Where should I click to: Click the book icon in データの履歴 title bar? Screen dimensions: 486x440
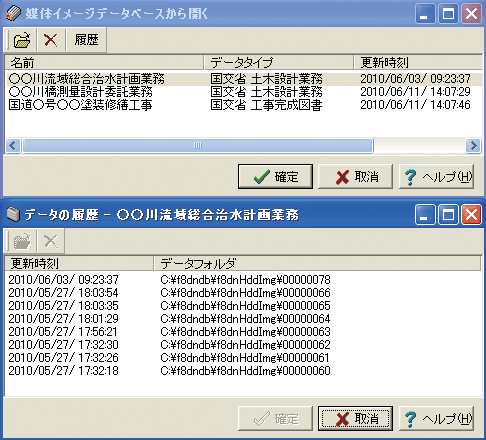pos(14,214)
